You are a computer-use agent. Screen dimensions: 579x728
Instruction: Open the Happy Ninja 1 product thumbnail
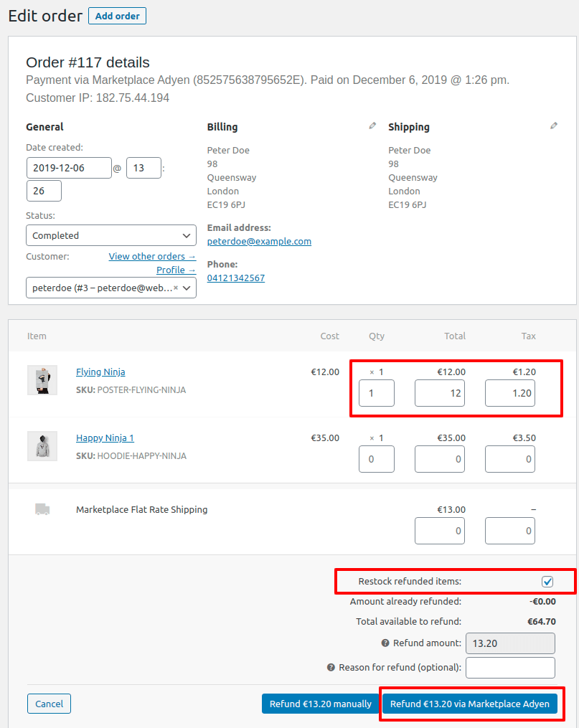tap(42, 445)
